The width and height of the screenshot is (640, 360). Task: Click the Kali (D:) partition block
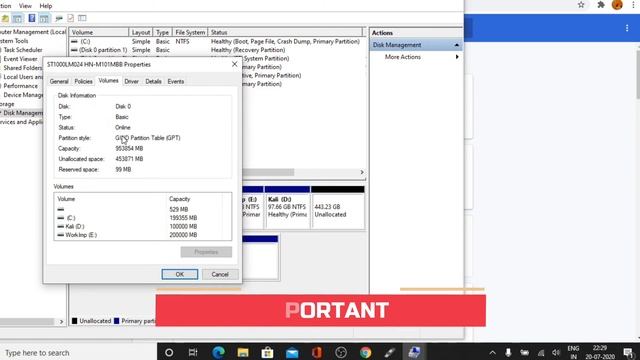tap(287, 207)
